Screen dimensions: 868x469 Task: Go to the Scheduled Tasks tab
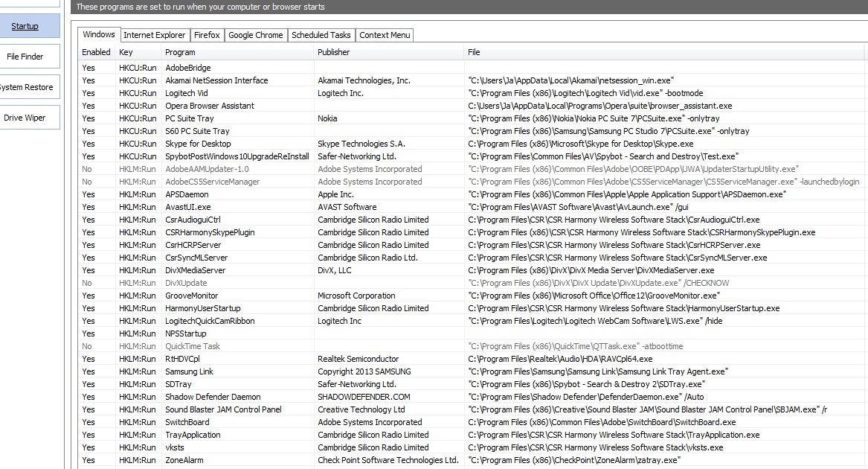tap(321, 35)
